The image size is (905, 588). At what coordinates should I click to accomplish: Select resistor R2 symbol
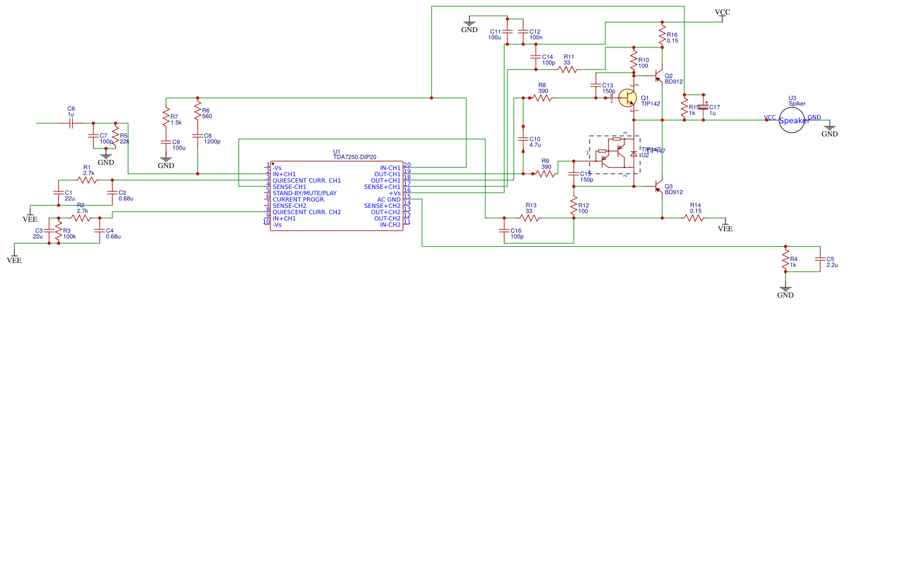pyautogui.click(x=81, y=218)
